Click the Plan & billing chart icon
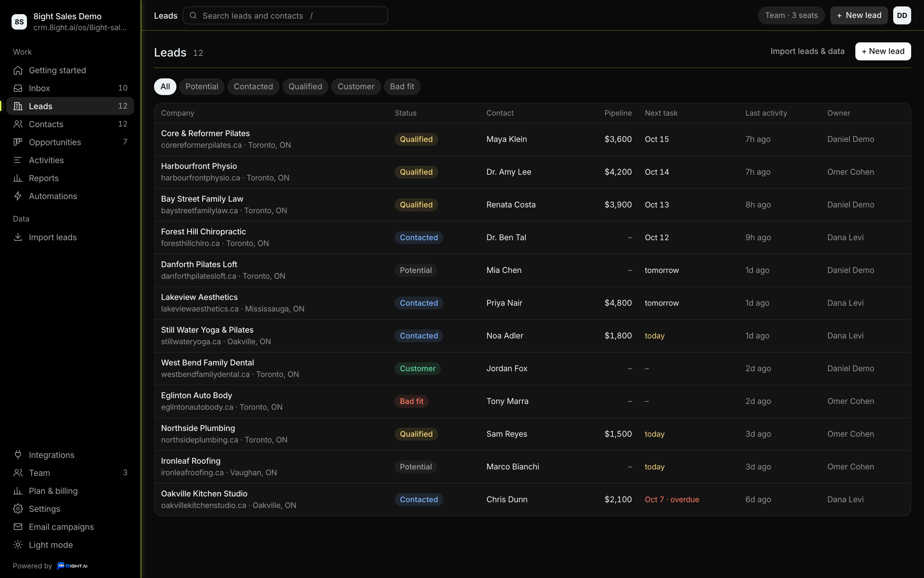The width and height of the screenshot is (924, 578). (18, 491)
